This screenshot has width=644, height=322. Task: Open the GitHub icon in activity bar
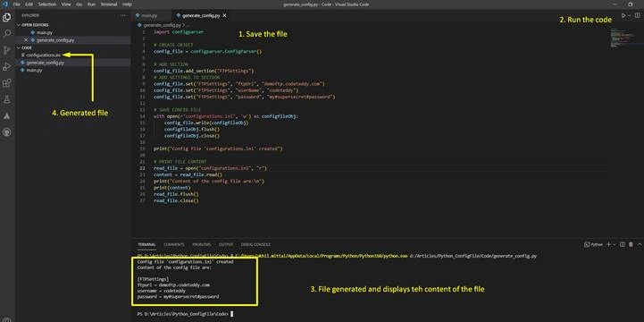tap(6, 132)
